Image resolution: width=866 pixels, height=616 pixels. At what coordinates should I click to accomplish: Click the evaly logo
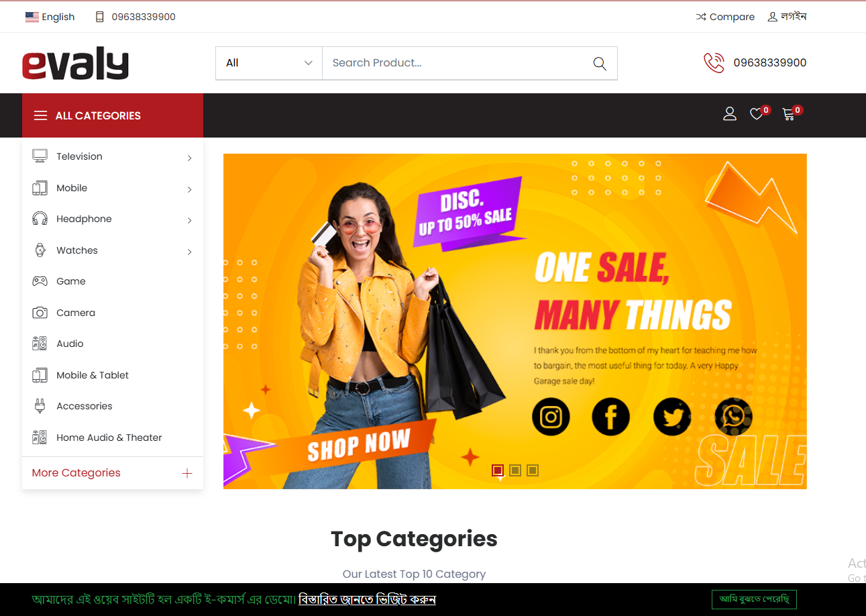[75, 64]
